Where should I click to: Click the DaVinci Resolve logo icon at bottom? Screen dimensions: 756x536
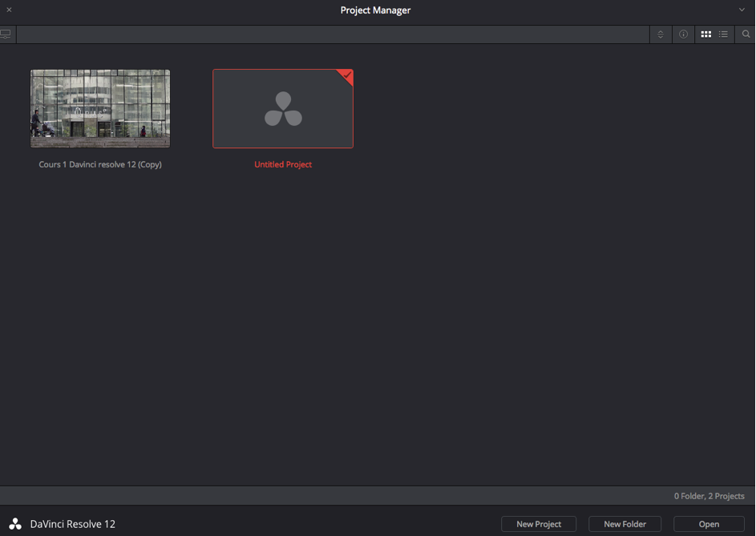coord(15,524)
